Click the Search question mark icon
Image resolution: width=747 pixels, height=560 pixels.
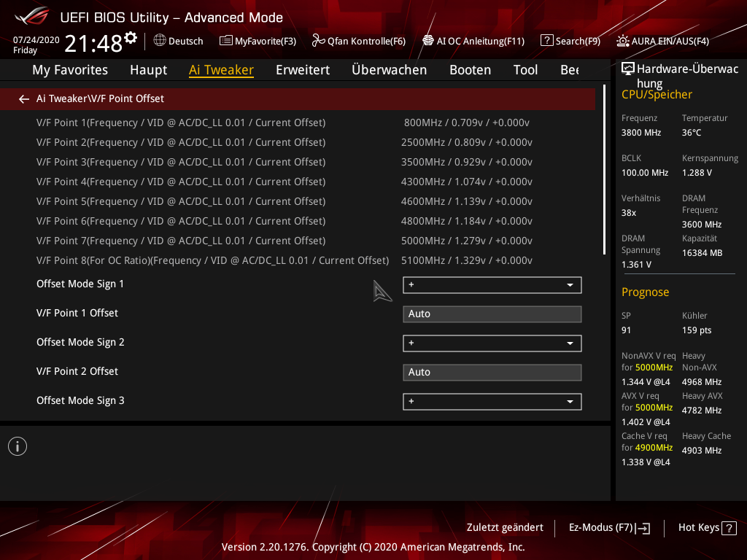tap(546, 41)
